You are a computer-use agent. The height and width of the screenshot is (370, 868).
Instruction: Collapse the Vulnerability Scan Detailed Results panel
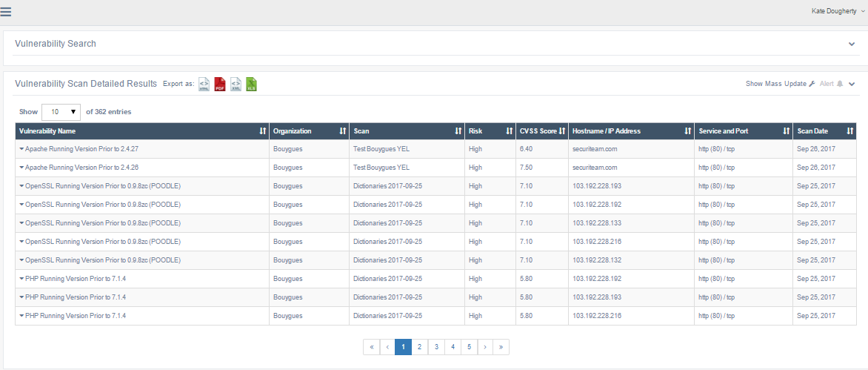[x=852, y=85]
